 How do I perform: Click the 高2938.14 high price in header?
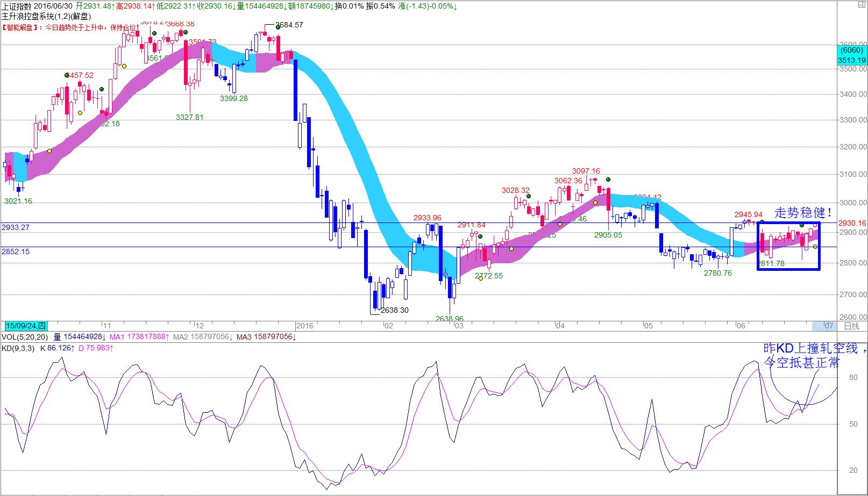pos(135,6)
